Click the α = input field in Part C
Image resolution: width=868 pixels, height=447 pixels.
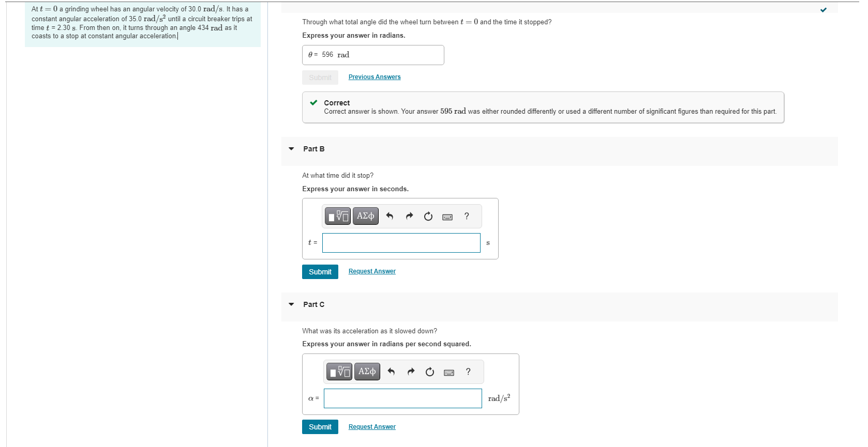click(402, 398)
